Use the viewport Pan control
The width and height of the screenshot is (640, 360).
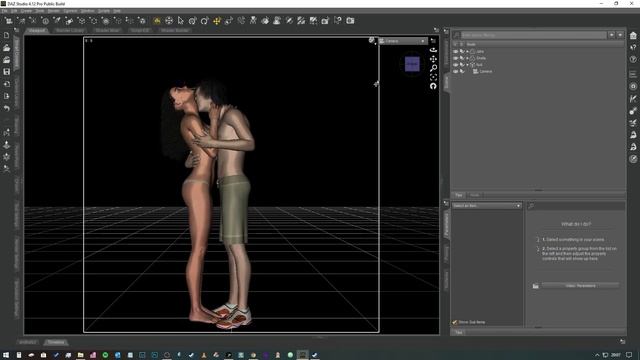pyautogui.click(x=433, y=59)
